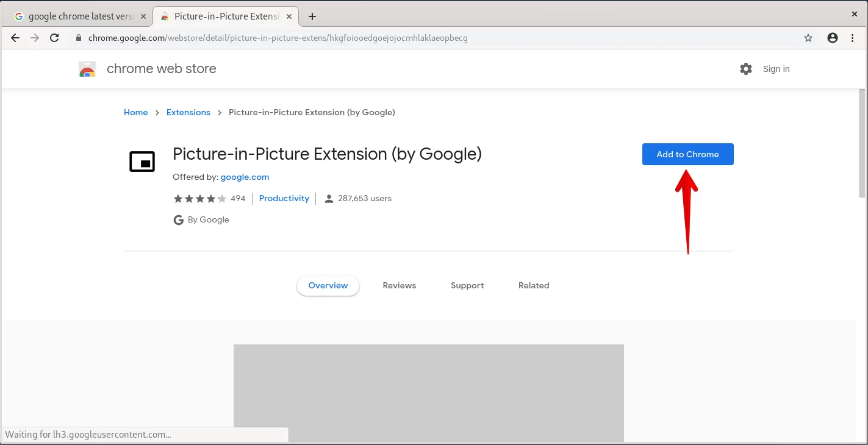Bookmark this page with the star icon

click(x=808, y=38)
